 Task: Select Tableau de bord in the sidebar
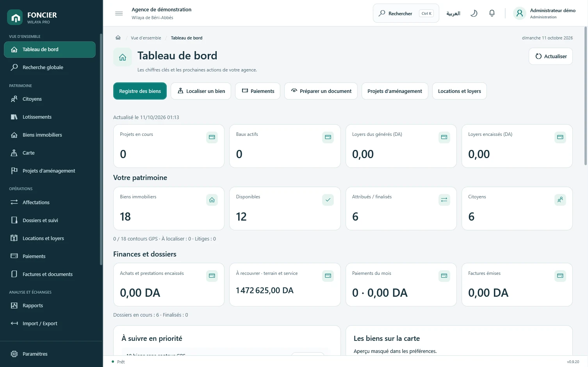coord(50,50)
